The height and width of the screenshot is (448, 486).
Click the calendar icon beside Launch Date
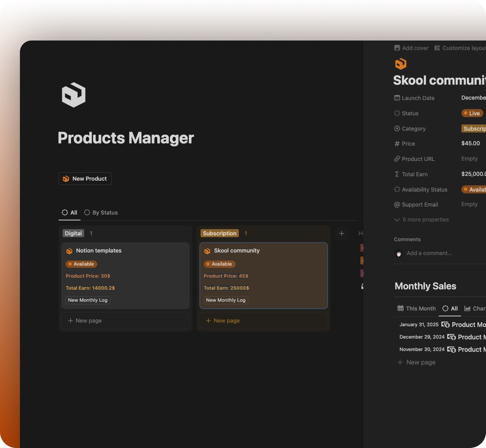tap(397, 98)
